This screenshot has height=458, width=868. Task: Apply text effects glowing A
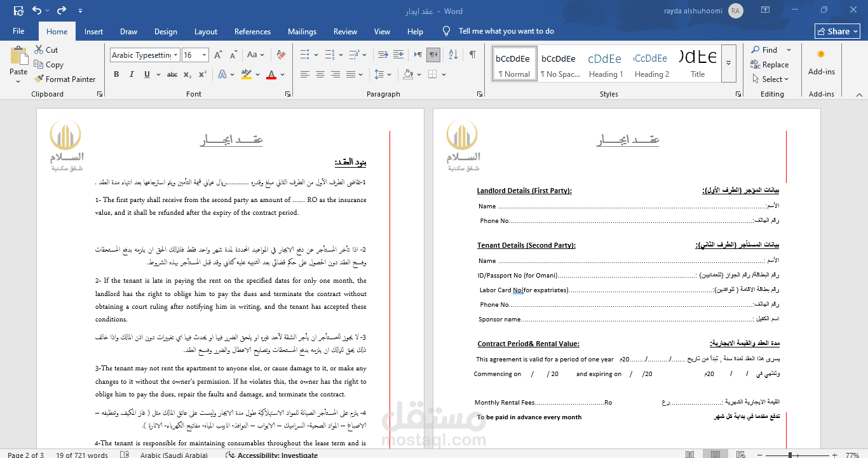click(x=223, y=74)
